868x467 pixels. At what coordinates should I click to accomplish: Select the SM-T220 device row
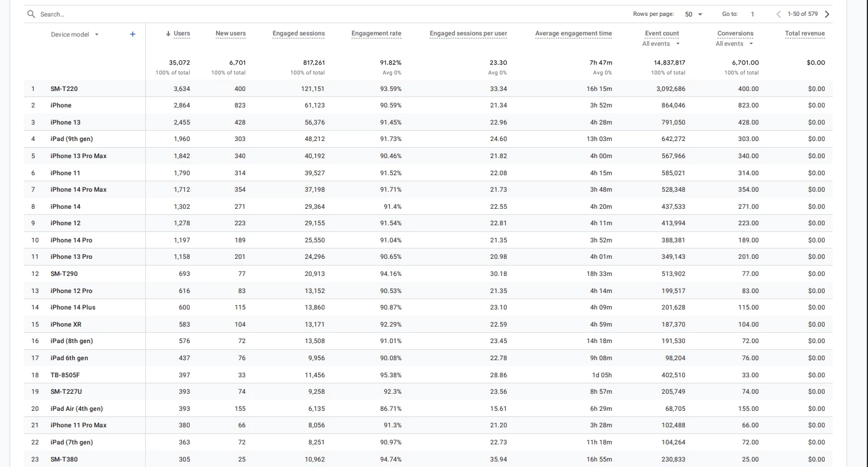428,89
